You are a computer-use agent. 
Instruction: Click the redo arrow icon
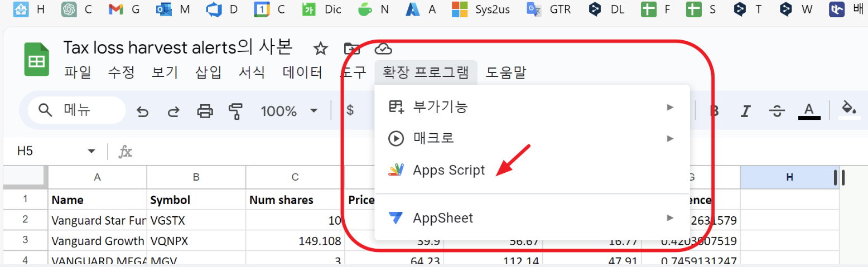pyautogui.click(x=173, y=111)
